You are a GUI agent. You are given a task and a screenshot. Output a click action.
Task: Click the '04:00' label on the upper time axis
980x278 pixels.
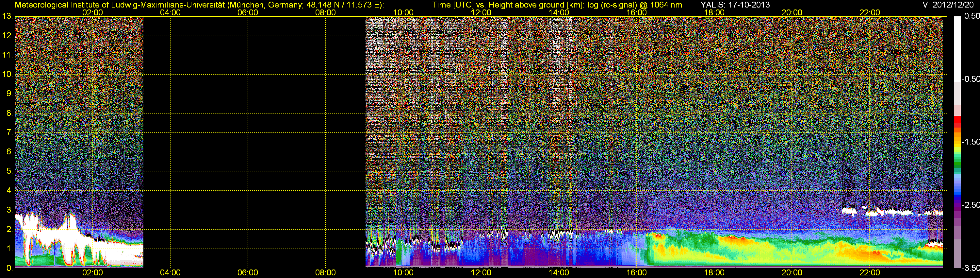pos(170,12)
